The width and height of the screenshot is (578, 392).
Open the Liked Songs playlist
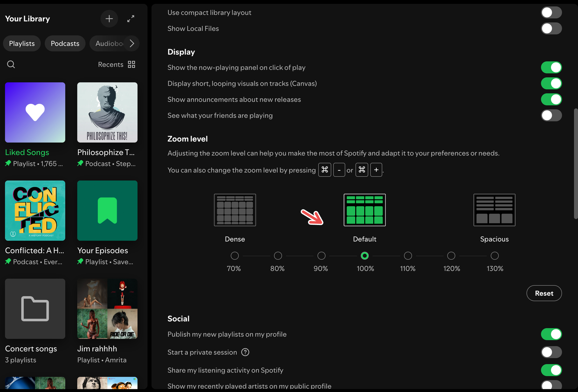[35, 112]
